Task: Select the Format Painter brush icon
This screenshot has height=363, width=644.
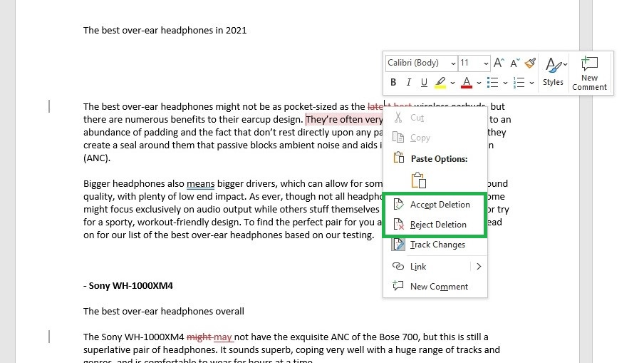Action: [530, 63]
